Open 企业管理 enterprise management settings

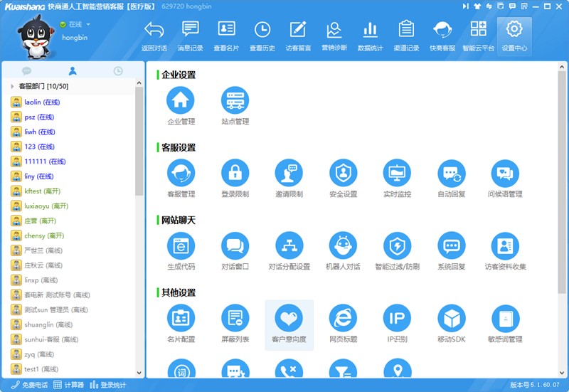(x=181, y=100)
